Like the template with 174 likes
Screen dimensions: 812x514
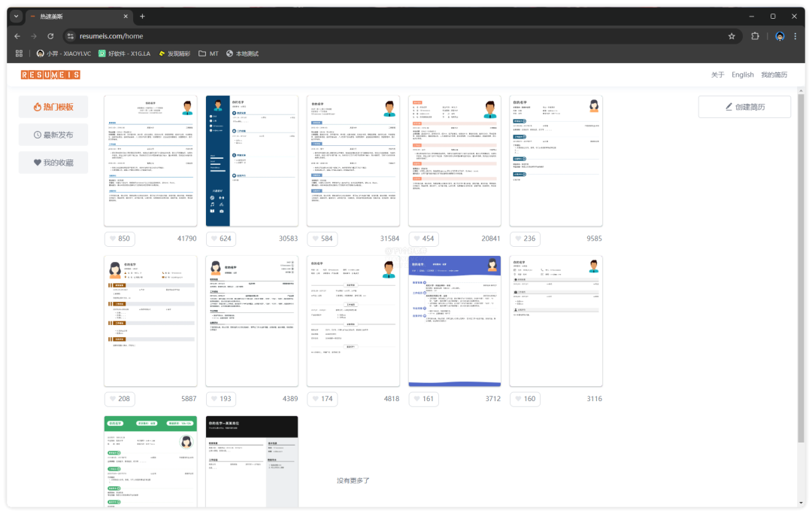(322, 398)
